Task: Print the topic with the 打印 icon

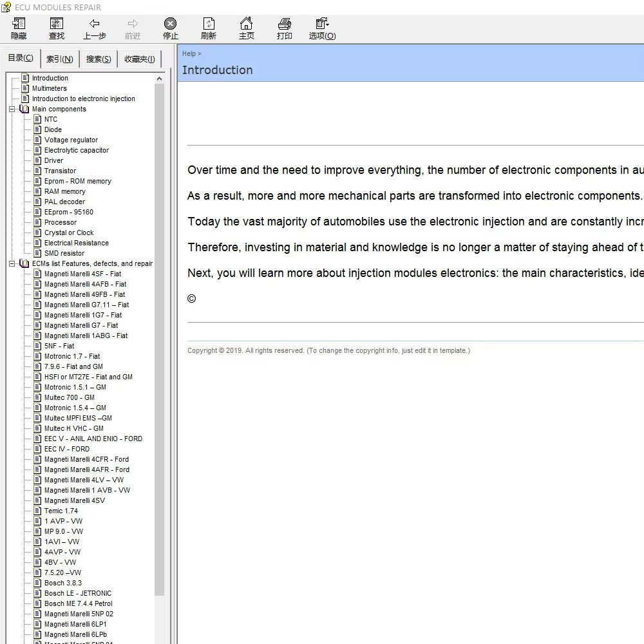Action: tap(284, 28)
